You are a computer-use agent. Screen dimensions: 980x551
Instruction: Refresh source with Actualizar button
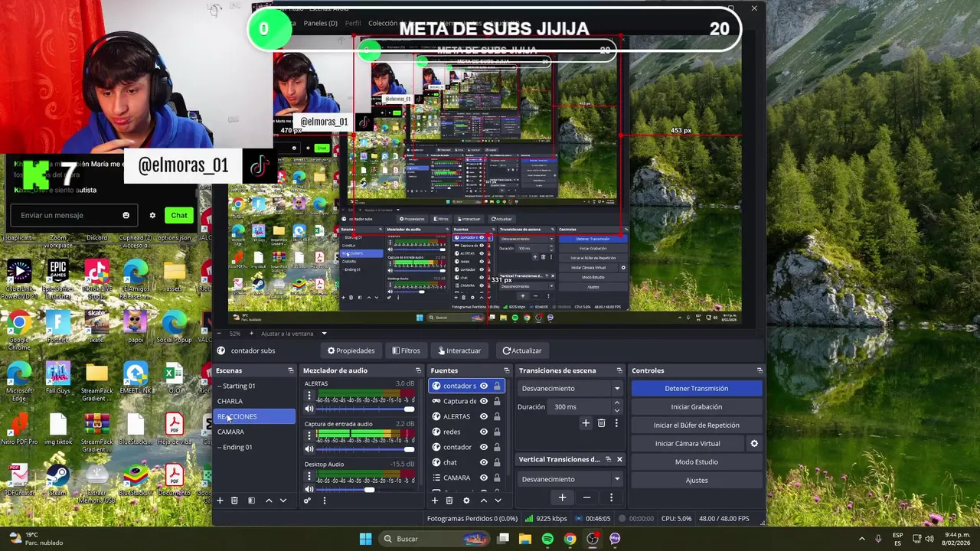point(521,350)
